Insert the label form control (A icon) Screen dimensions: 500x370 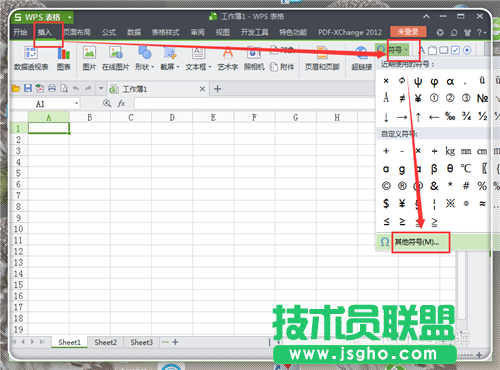point(422,50)
